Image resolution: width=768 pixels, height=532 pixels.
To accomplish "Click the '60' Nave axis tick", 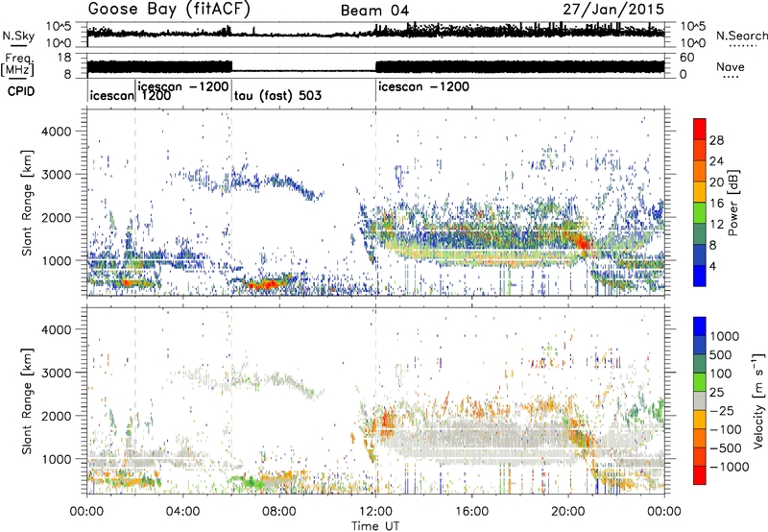I will coord(687,58).
